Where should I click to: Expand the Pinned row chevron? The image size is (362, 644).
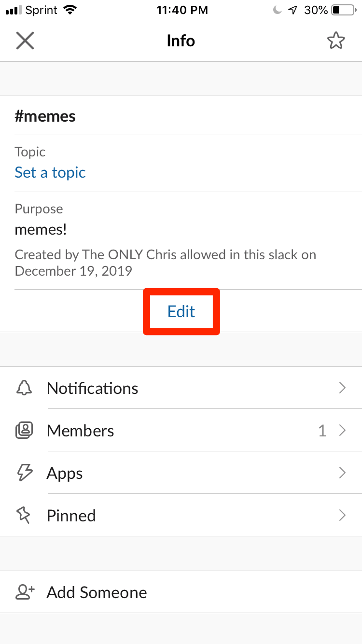point(342,515)
